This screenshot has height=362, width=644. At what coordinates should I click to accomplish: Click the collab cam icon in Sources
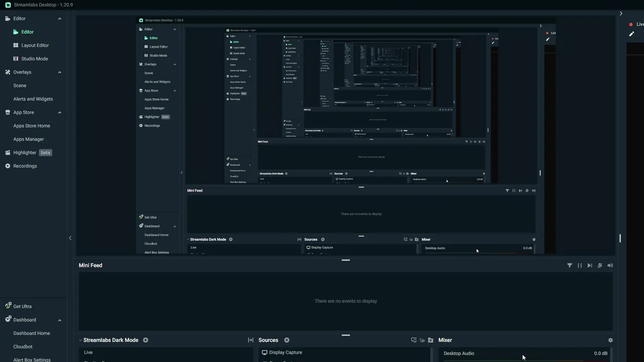point(422,340)
